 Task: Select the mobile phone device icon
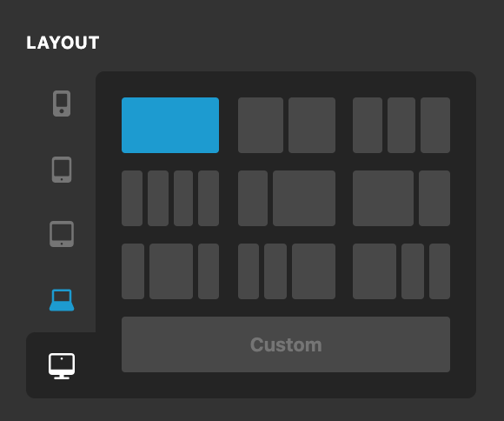(62, 104)
